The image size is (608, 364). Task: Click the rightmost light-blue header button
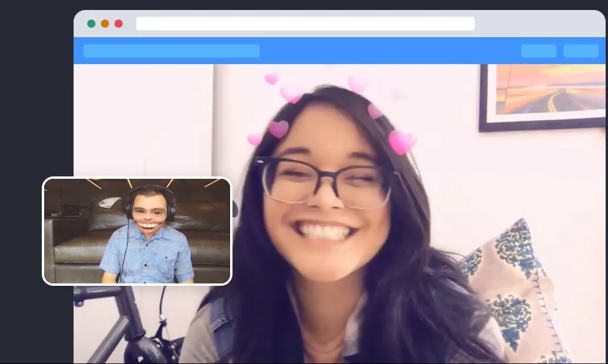(581, 51)
